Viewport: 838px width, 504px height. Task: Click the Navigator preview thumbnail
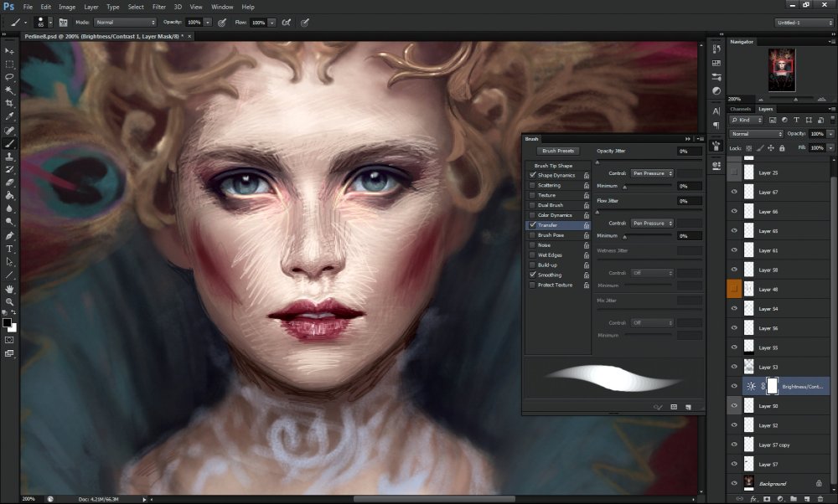tap(782, 70)
